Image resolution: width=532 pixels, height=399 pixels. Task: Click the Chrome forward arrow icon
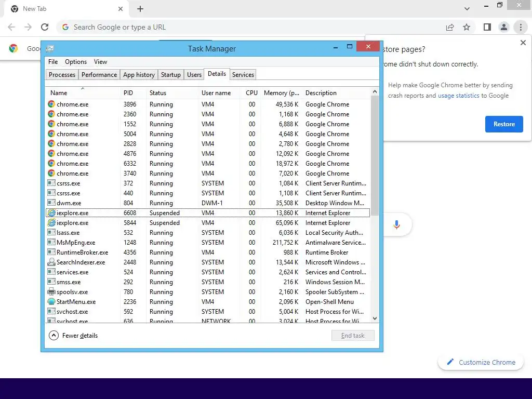pos(28,27)
